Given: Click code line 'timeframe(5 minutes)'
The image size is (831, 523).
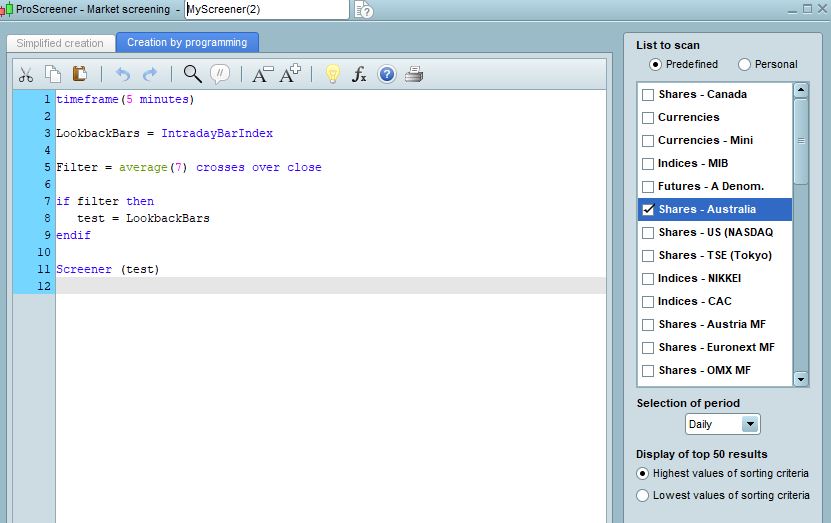Looking at the screenshot, I should pos(125,99).
